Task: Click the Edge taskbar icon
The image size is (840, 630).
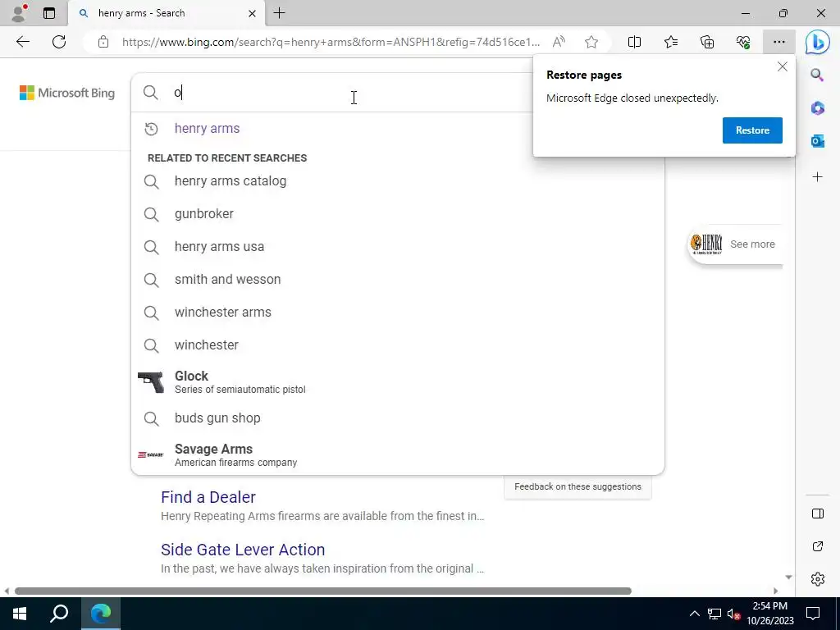Action: pyautogui.click(x=100, y=614)
